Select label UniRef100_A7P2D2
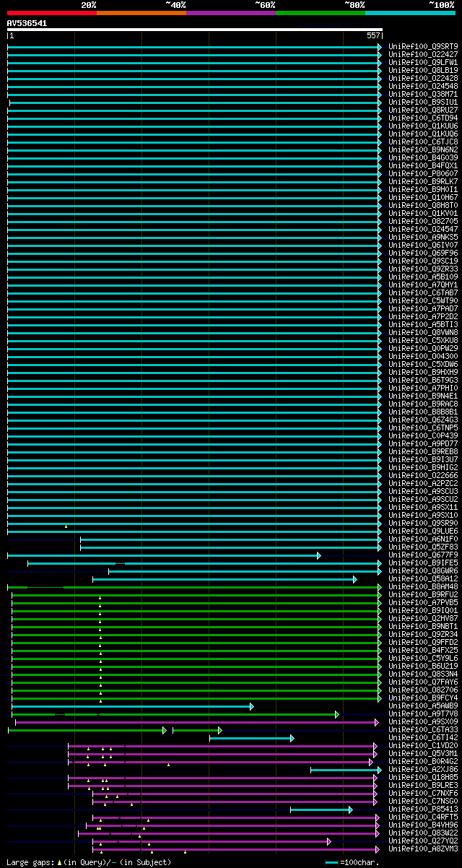 (x=423, y=316)
